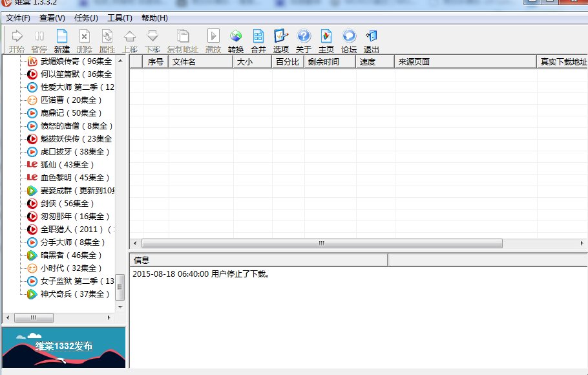Click the 合并 (Merge) toolbar icon

click(258, 40)
